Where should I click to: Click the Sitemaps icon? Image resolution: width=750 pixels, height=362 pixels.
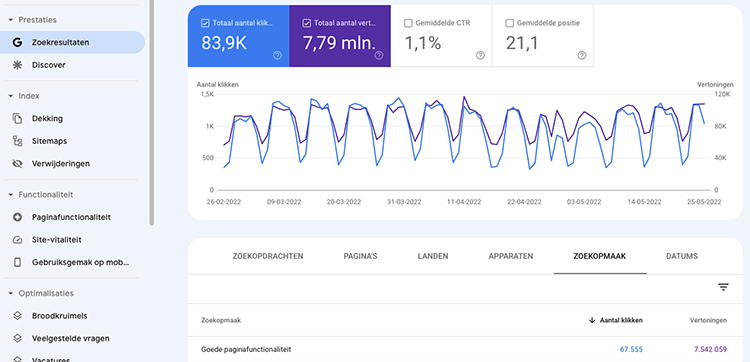(x=17, y=141)
